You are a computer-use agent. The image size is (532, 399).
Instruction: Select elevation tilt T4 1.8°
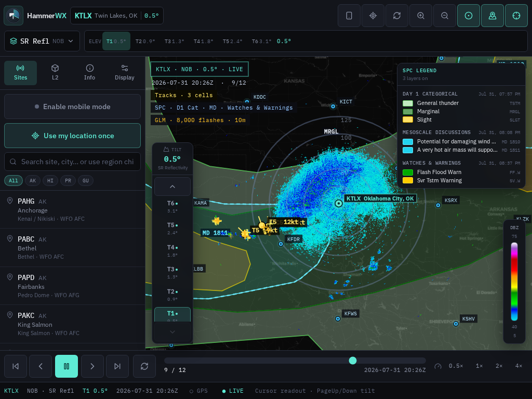coord(203,41)
